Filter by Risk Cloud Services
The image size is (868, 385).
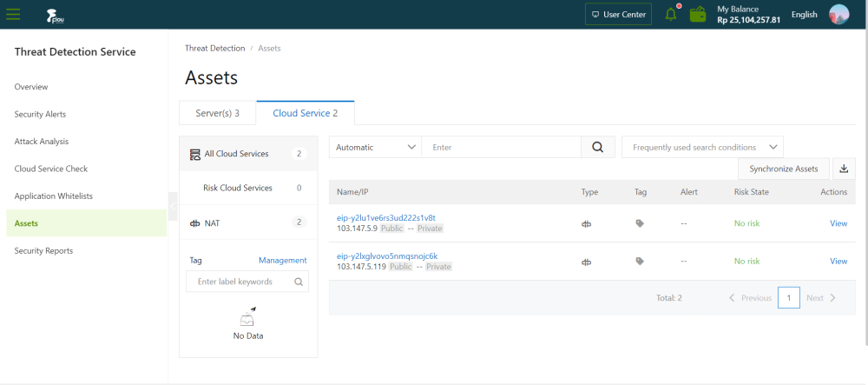(248, 188)
